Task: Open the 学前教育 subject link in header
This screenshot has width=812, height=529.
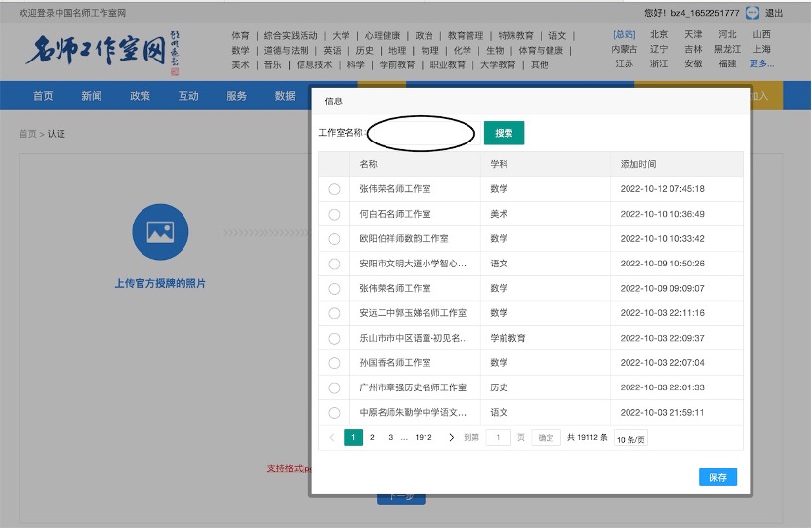Action: (x=397, y=64)
